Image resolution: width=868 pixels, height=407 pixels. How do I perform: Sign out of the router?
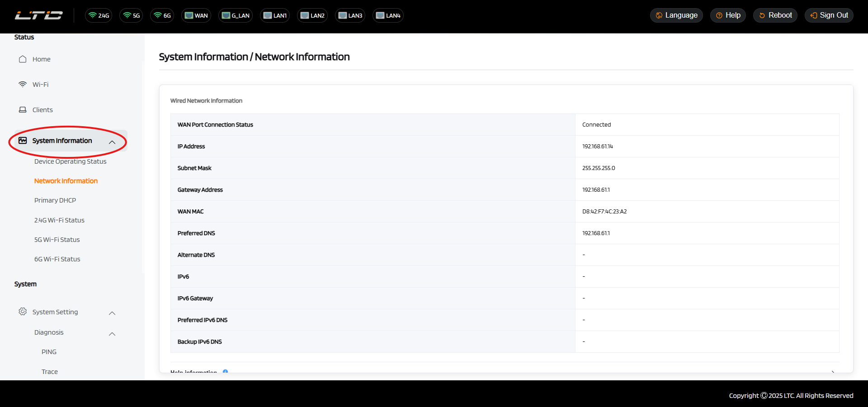click(829, 15)
